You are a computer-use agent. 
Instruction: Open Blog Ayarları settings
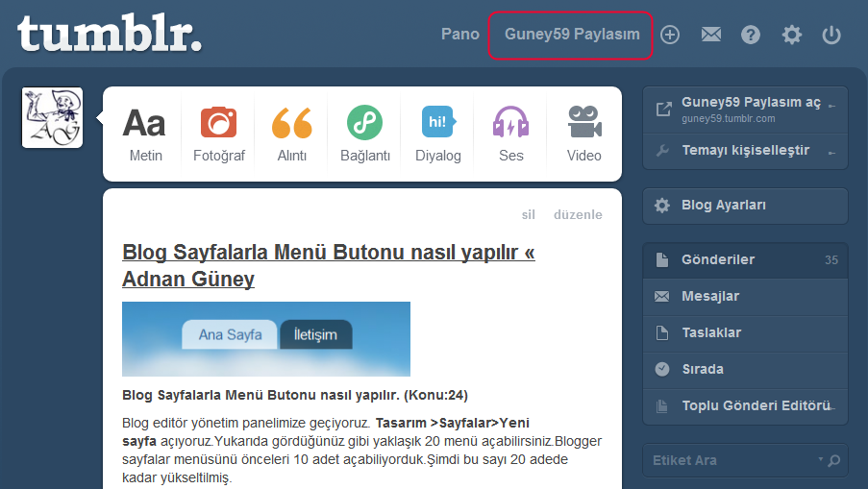[745, 206]
